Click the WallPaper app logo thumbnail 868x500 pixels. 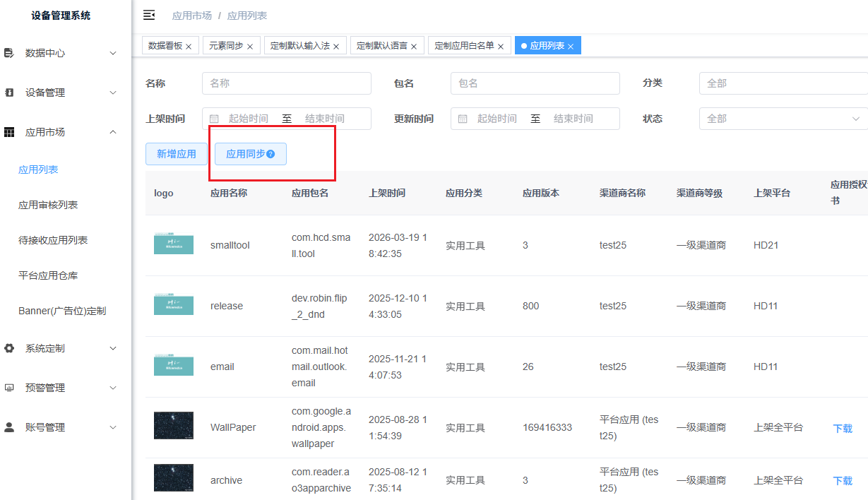coord(174,426)
